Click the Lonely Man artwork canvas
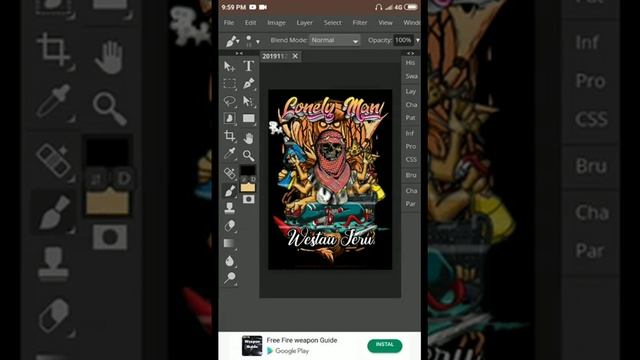Image resolution: width=640 pixels, height=360 pixels. click(330, 180)
